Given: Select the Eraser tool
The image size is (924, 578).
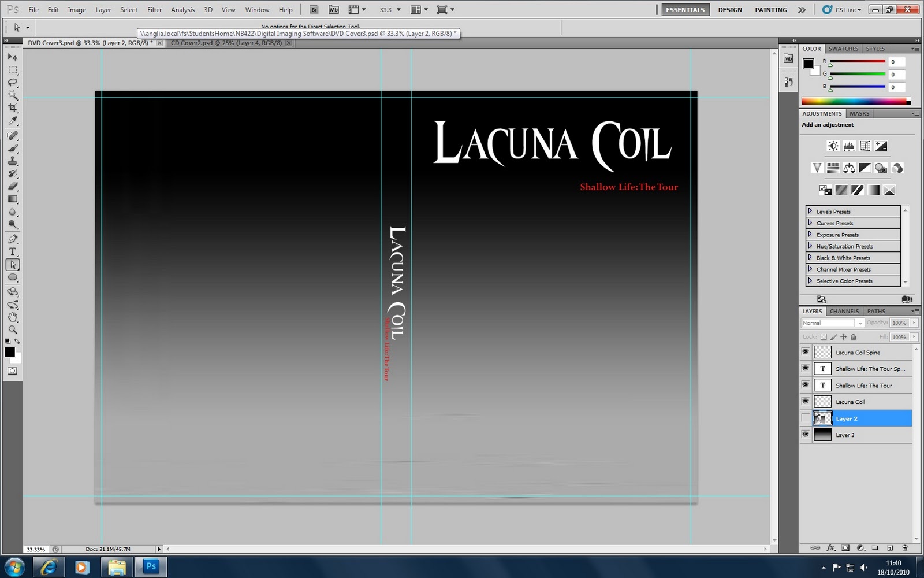Looking at the screenshot, I should (x=13, y=187).
